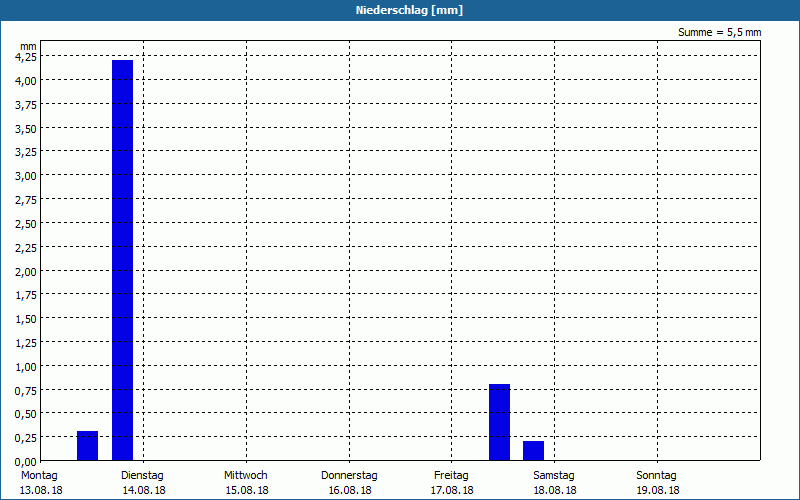
Task: Click the 3,75 y-axis value
Action: [26, 105]
